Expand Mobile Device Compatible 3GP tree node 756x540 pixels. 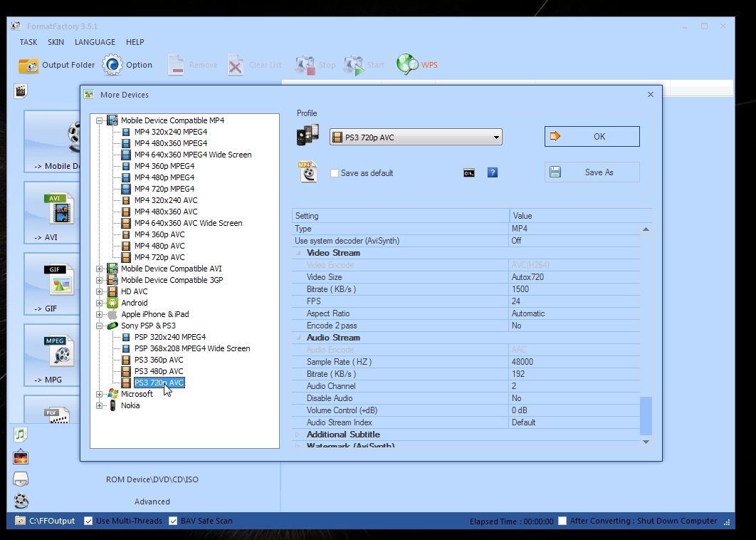(99, 281)
